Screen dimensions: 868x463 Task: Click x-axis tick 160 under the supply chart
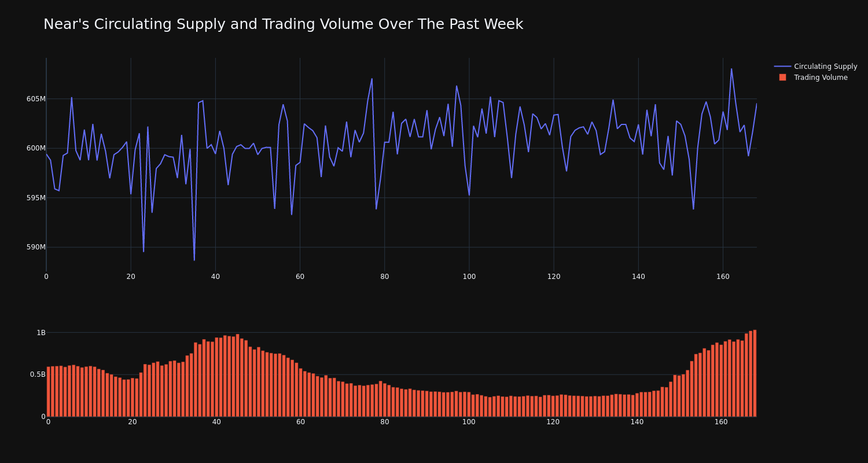723,277
